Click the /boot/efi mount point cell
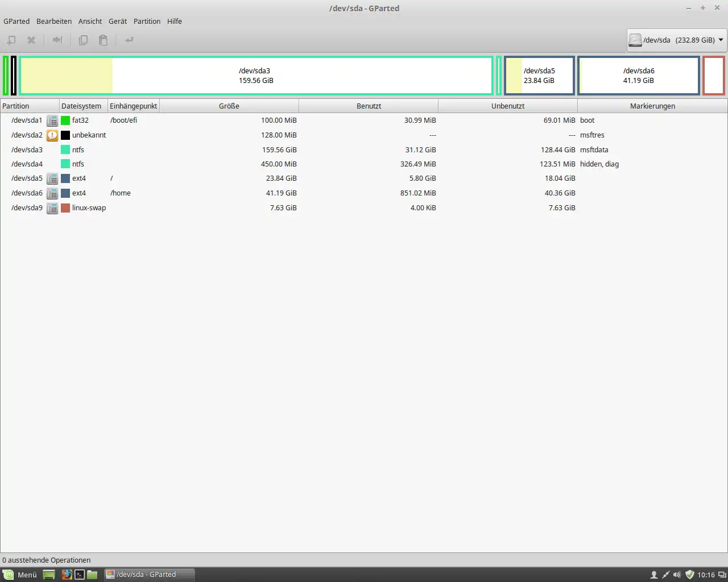The image size is (728, 582). [x=124, y=120]
